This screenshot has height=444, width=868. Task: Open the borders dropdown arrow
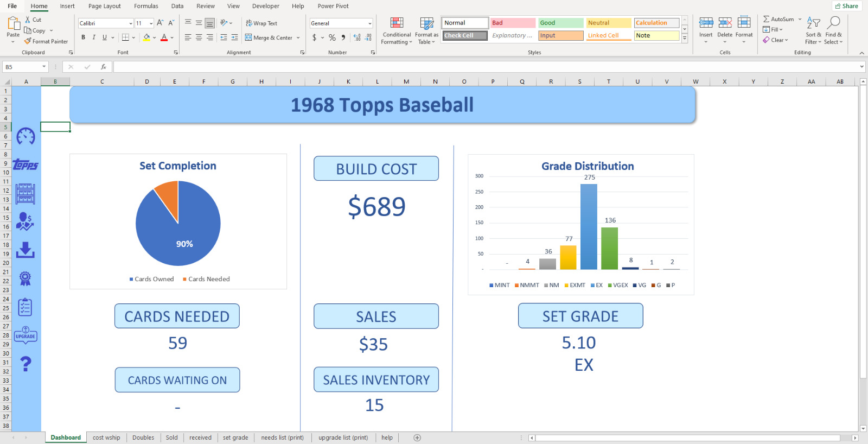133,37
